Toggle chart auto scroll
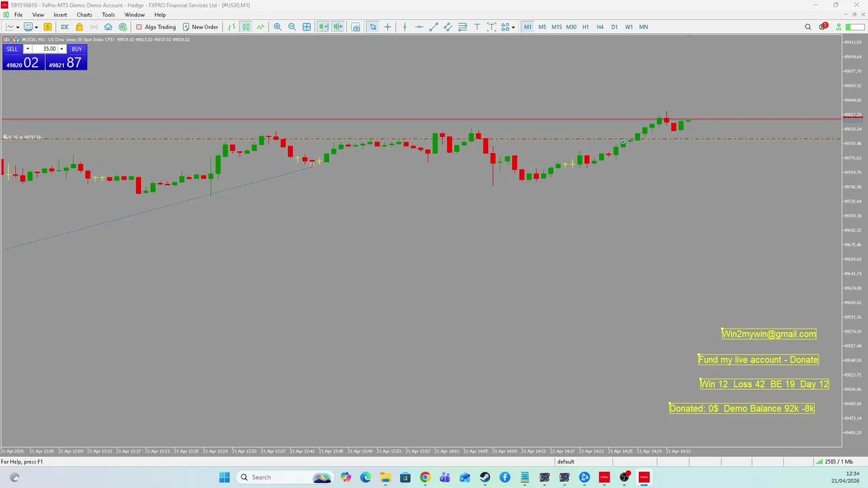868x488 pixels. coord(323,27)
